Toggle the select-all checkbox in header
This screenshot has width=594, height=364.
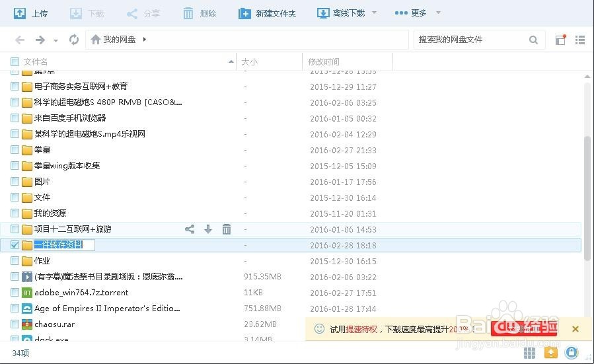coord(15,61)
